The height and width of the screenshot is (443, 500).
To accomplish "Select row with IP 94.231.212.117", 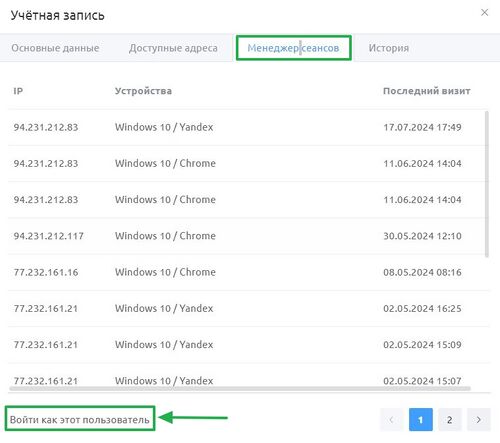I will (x=249, y=236).
